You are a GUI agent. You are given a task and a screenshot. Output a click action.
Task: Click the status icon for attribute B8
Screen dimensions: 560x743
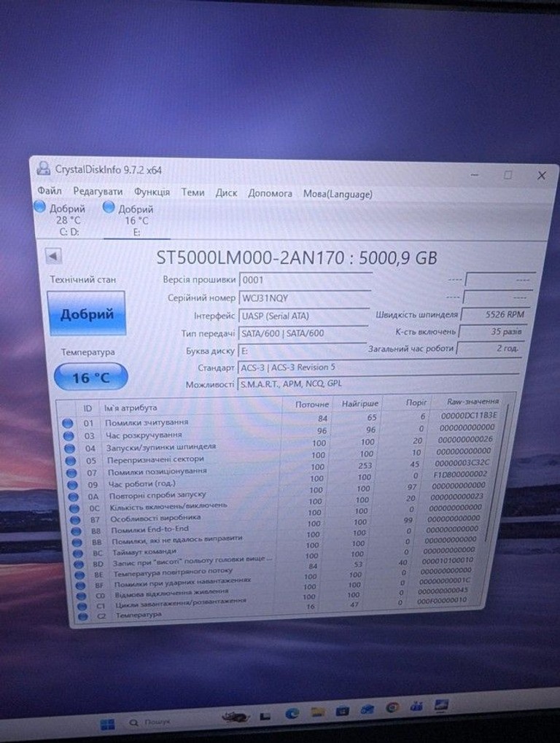coord(77,532)
